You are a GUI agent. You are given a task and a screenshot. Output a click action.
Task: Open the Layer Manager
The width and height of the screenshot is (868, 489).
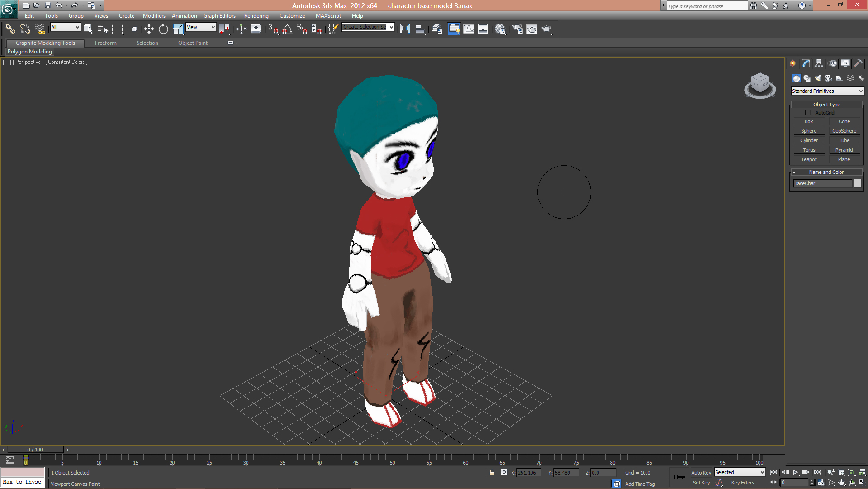(437, 29)
